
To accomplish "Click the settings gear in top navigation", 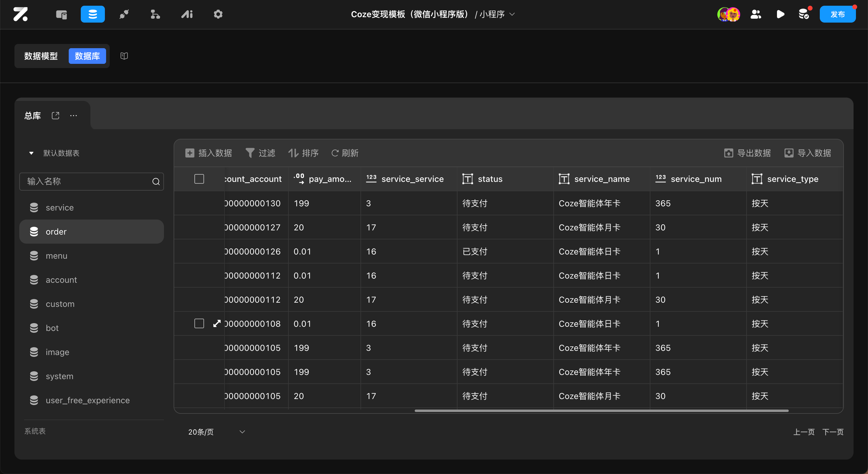I will (218, 14).
